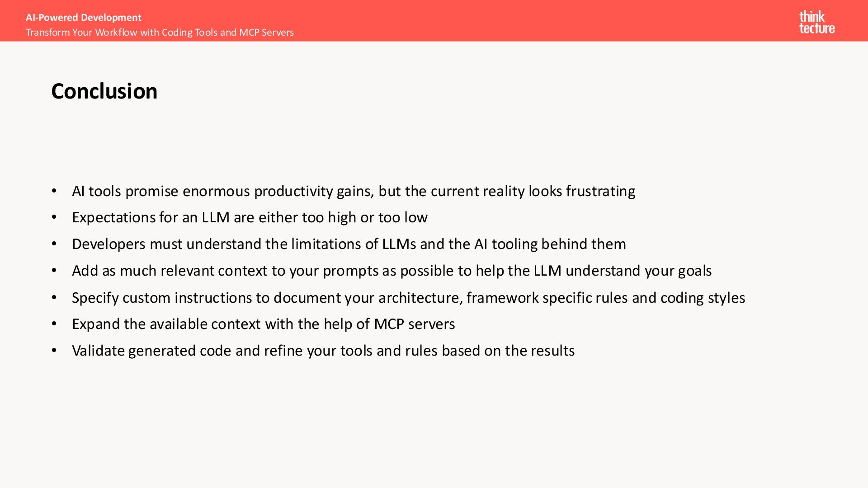
Task: Click the bullet marker before AI tools
Action: 54,191
